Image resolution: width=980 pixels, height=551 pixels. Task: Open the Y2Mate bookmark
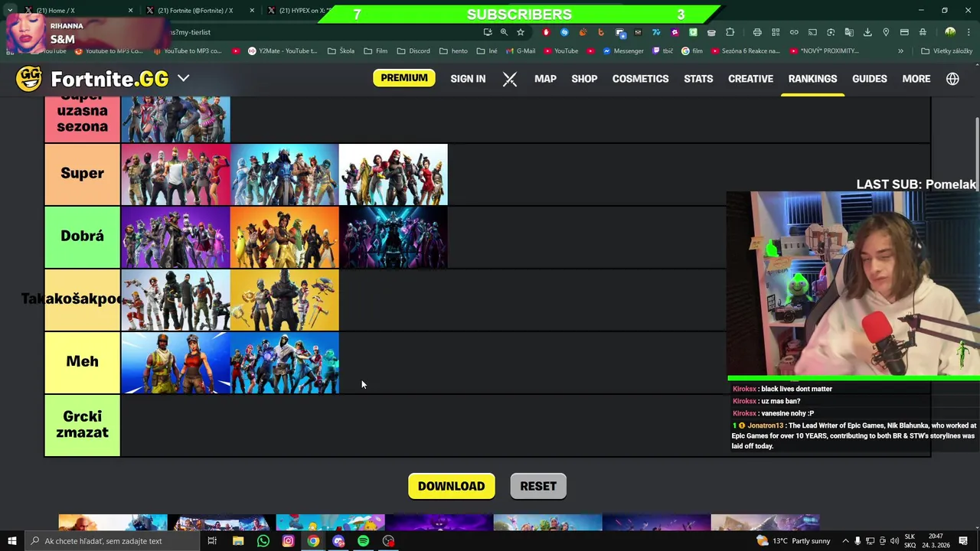click(x=283, y=51)
